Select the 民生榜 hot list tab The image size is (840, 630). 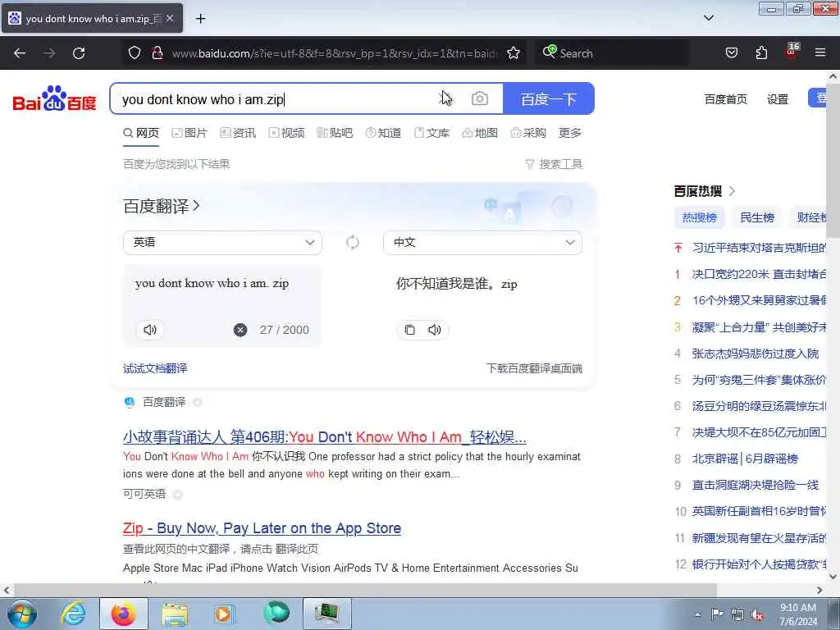(x=757, y=217)
